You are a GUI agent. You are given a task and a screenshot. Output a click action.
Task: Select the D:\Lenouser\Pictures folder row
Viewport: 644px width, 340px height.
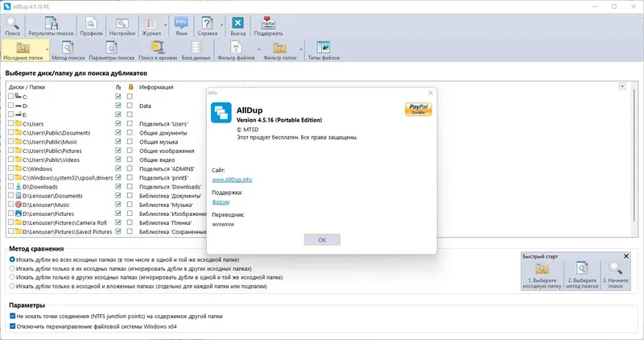click(x=48, y=214)
